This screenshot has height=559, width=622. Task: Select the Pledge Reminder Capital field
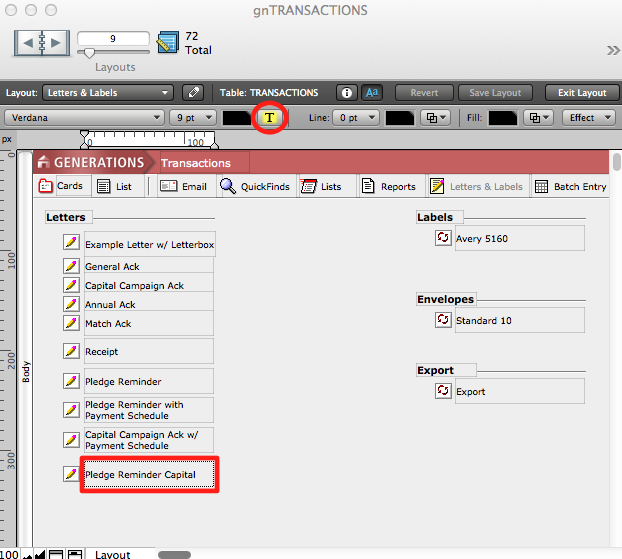(149, 474)
